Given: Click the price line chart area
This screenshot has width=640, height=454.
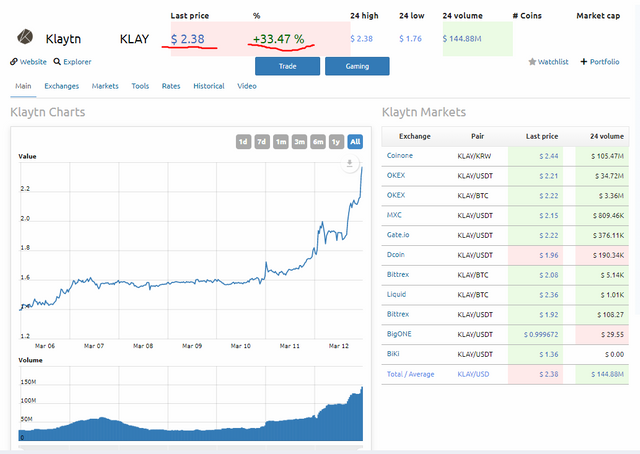Looking at the screenshot, I should pyautogui.click(x=191, y=250).
